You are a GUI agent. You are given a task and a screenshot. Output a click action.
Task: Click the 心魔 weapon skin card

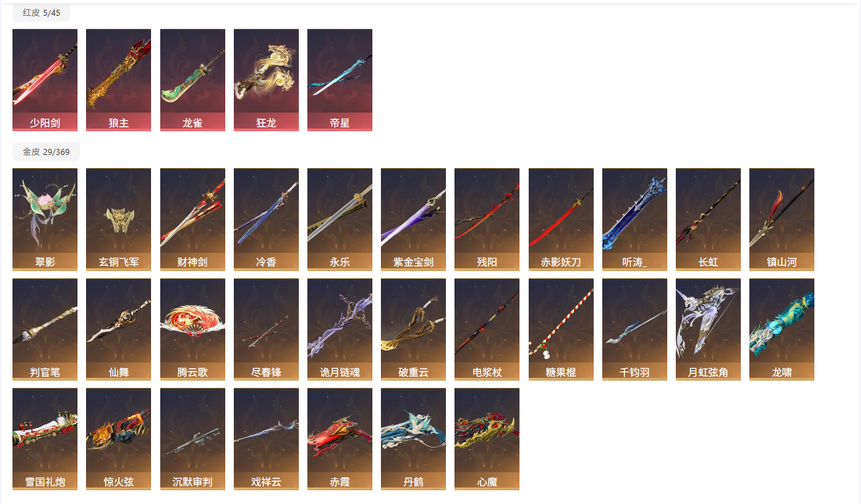pos(487,439)
